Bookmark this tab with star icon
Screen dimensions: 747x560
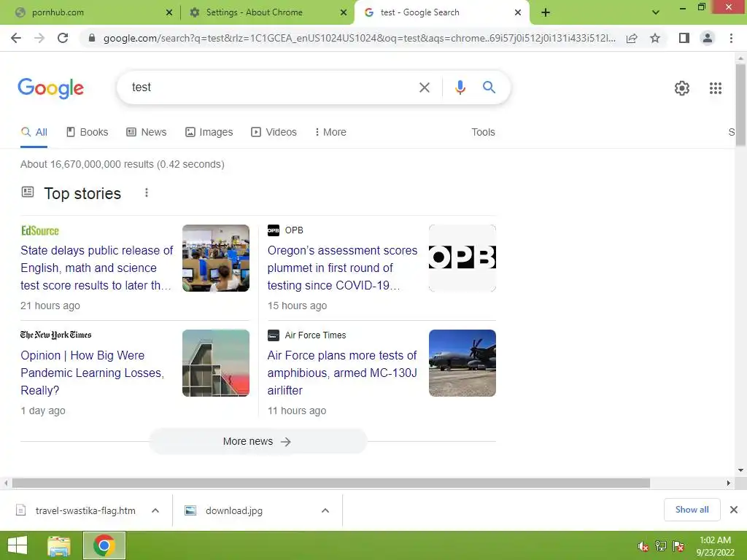[x=655, y=38]
